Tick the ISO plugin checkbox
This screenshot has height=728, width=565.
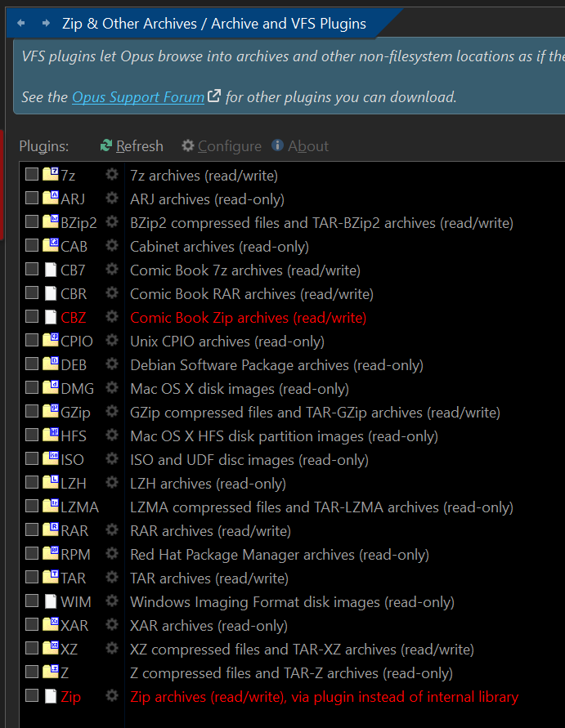point(32,460)
